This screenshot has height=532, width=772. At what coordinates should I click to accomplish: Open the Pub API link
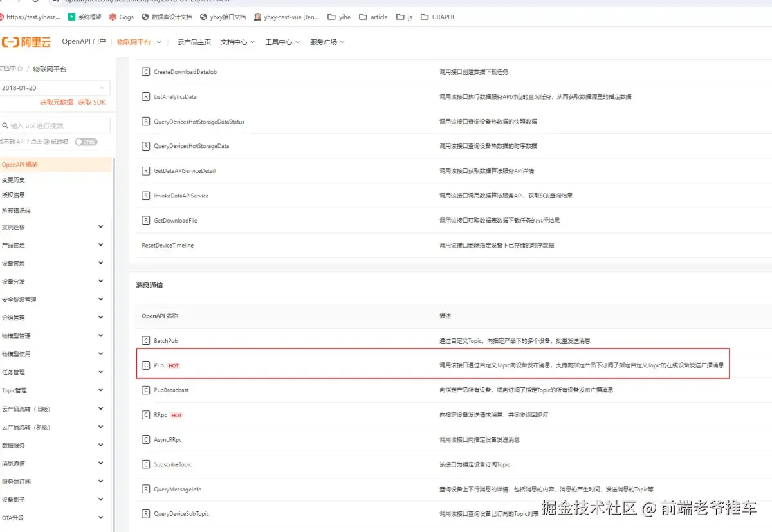coord(159,365)
